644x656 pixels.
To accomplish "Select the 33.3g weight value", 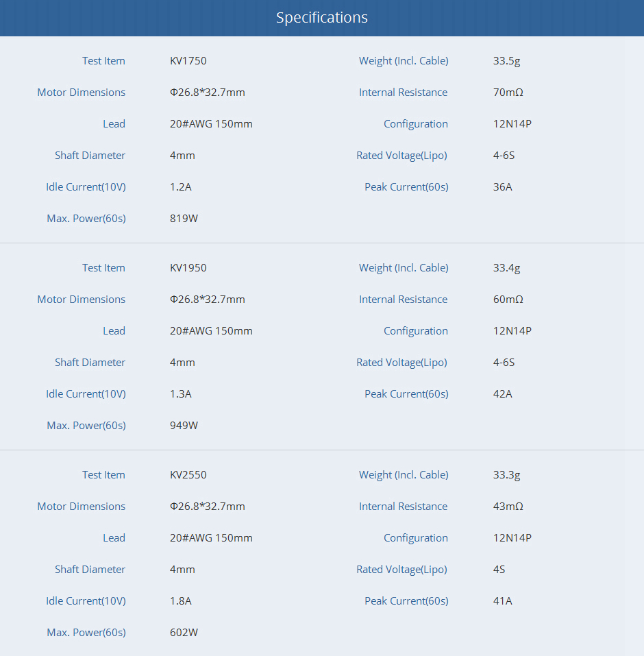I will point(506,475).
